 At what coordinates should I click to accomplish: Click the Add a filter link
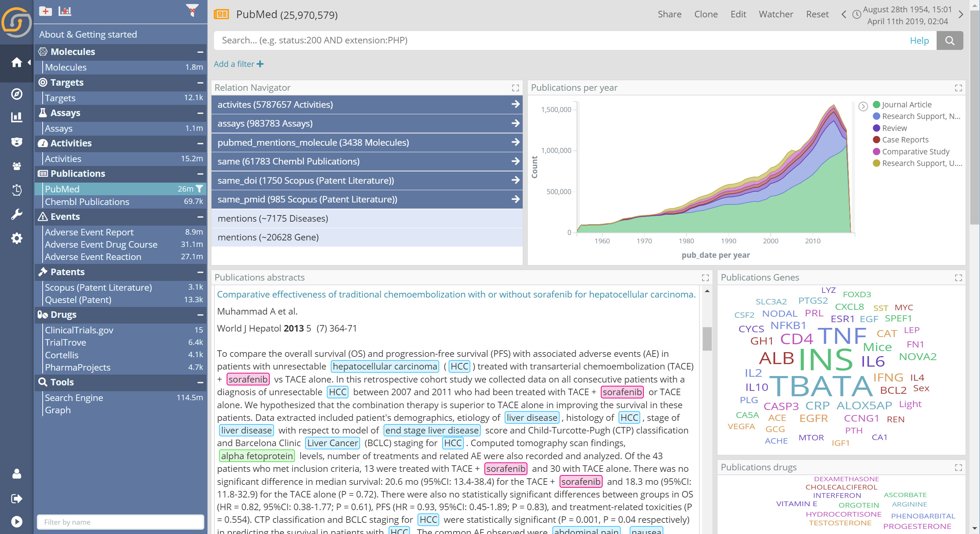pyautogui.click(x=234, y=64)
